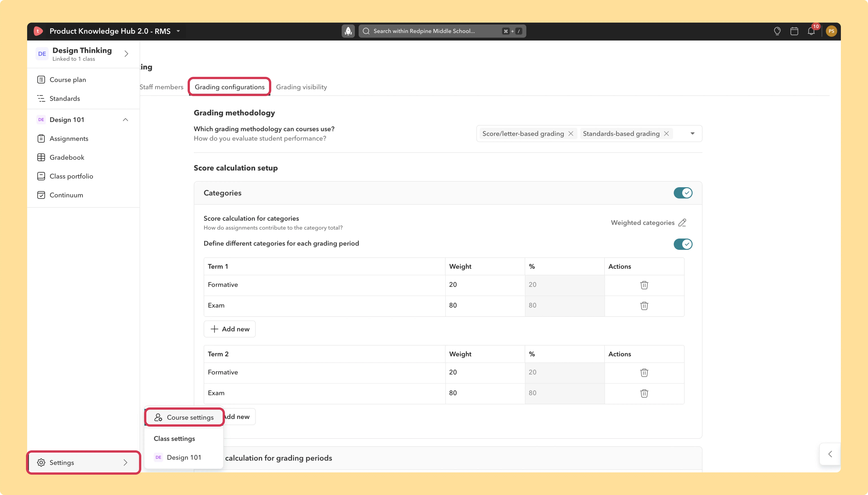The width and height of the screenshot is (868, 495).
Task: Choose Design 101 under Class settings
Action: (x=184, y=457)
